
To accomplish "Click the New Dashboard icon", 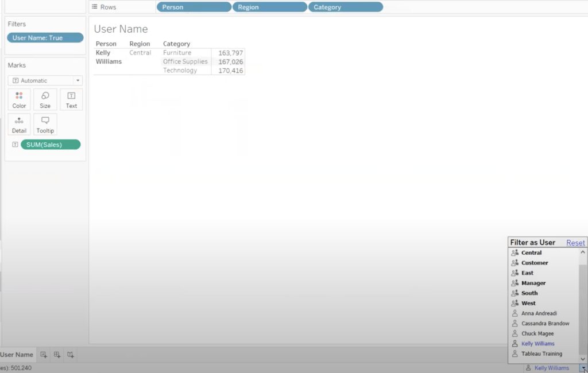I will (57, 355).
